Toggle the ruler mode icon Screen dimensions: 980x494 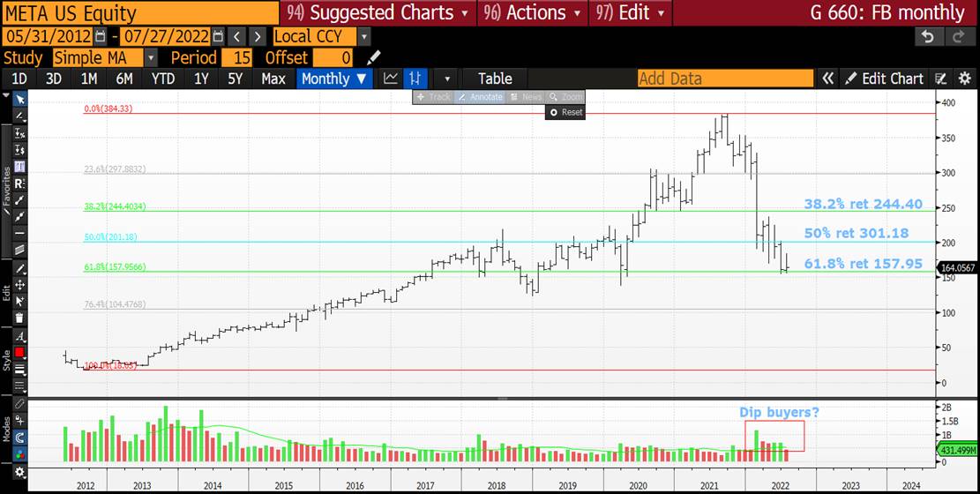(19, 405)
